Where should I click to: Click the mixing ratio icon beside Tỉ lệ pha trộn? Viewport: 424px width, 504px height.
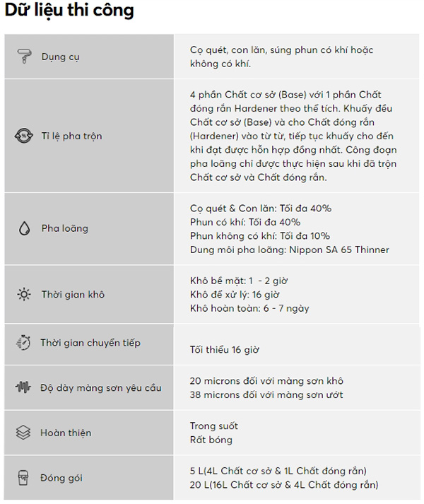pyautogui.click(x=23, y=136)
